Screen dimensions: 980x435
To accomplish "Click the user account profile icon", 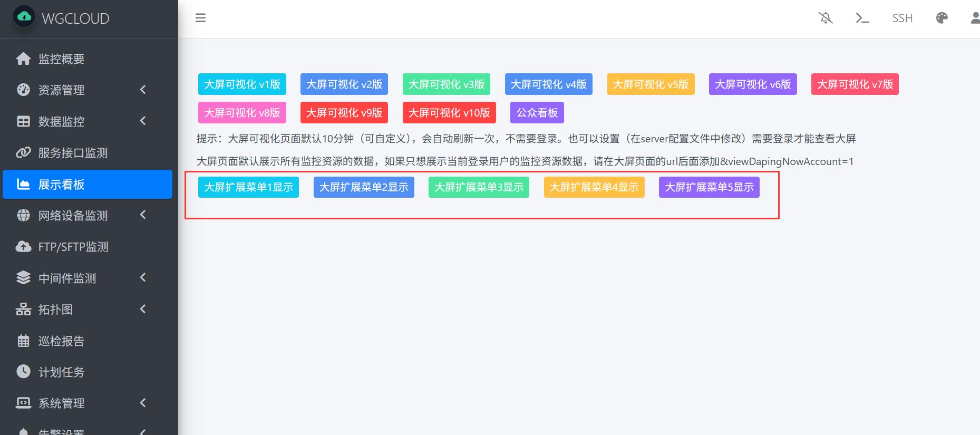I will tap(975, 18).
